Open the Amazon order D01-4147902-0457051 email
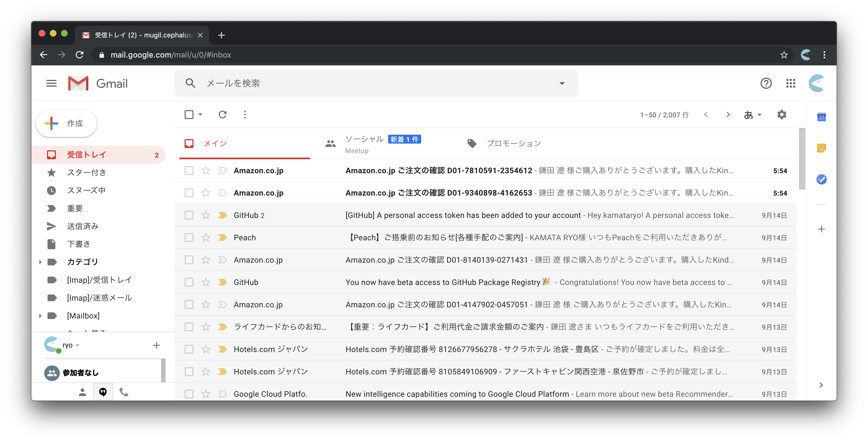The image size is (868, 442). tap(485, 305)
